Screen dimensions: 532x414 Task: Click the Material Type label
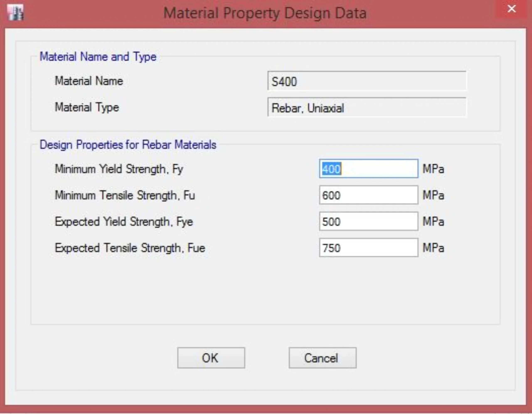coord(87,107)
